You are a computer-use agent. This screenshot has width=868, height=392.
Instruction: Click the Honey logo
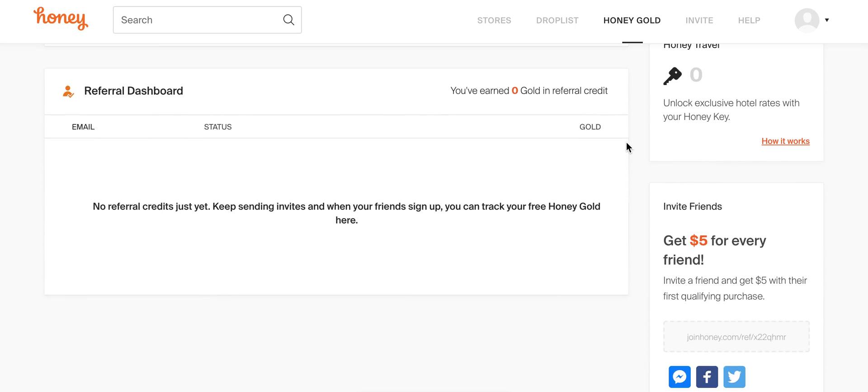pyautogui.click(x=61, y=19)
